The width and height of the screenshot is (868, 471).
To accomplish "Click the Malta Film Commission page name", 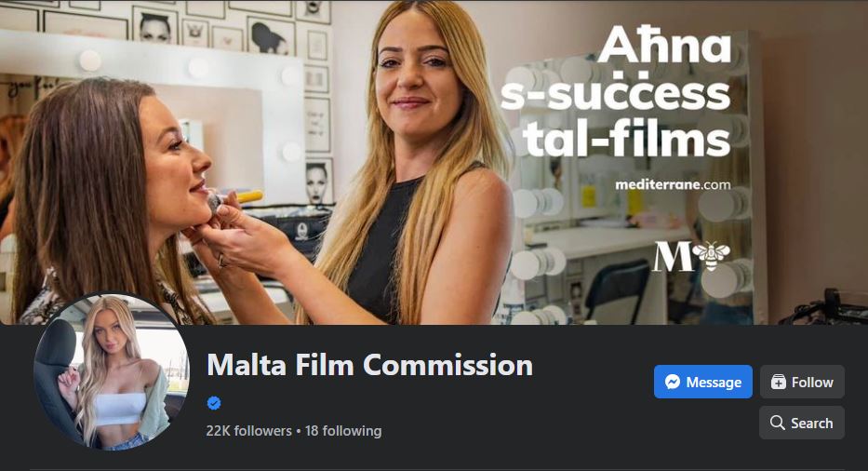I will click(x=369, y=365).
